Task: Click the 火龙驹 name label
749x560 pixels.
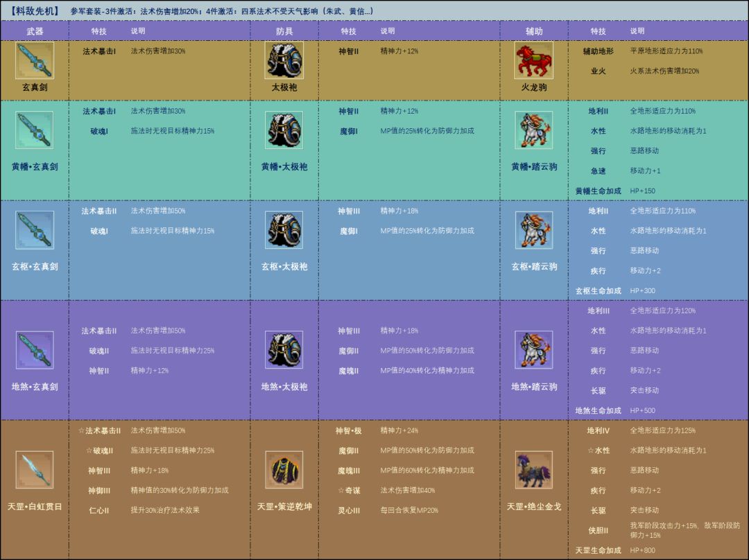Action: pos(534,87)
